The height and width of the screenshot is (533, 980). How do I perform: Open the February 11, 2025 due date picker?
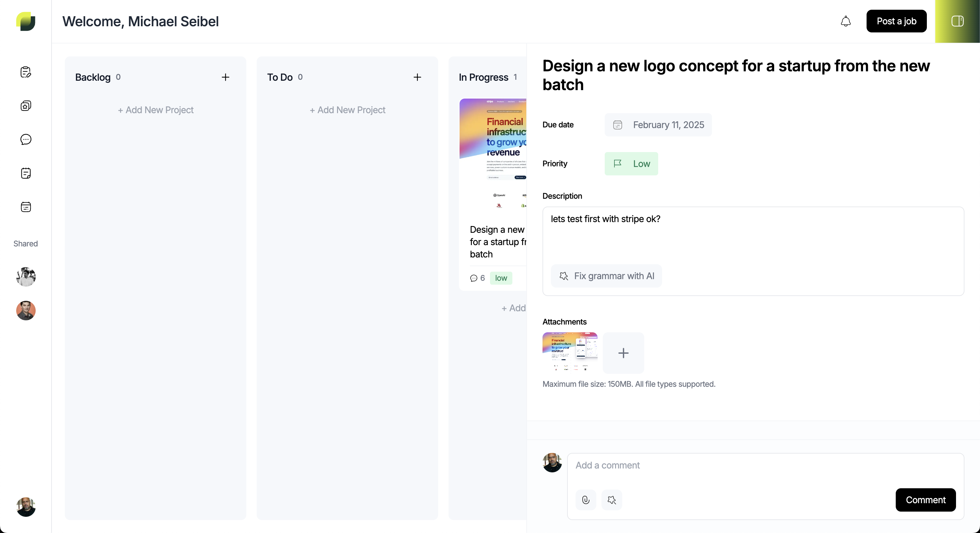pyautogui.click(x=658, y=125)
